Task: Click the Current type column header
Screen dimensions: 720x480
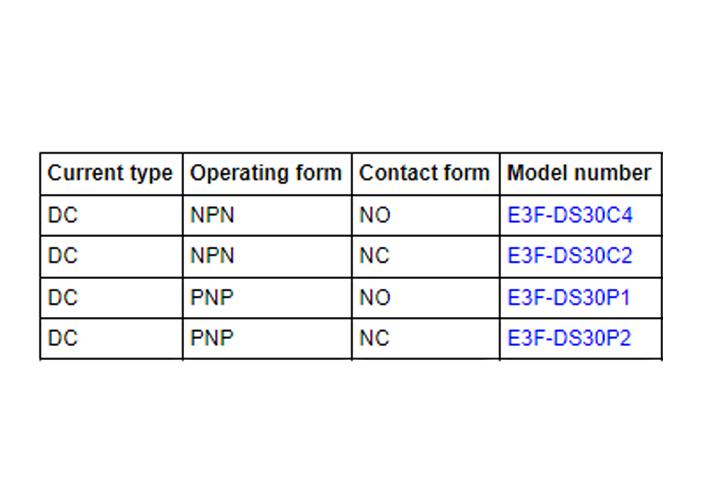Action: pos(110,173)
